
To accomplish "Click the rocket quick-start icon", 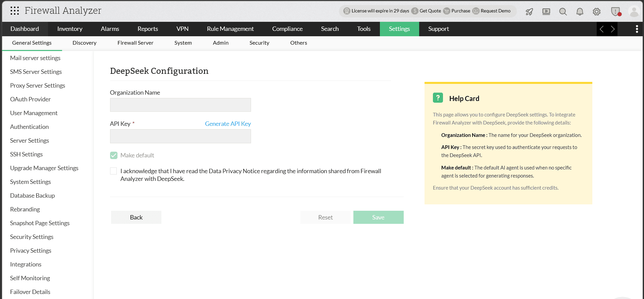I will tap(529, 12).
